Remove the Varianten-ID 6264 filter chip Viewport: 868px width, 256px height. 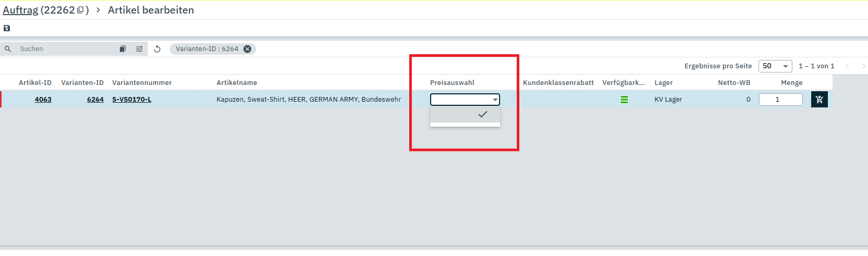247,49
